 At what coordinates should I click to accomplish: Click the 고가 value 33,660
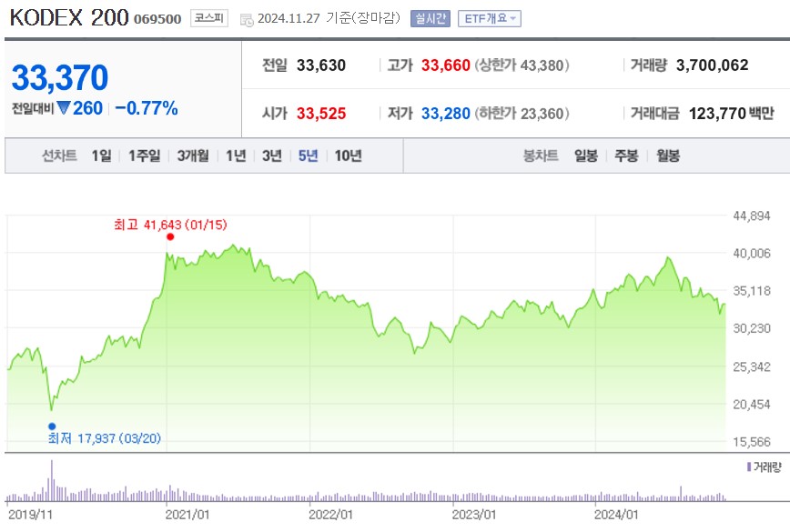(446, 65)
